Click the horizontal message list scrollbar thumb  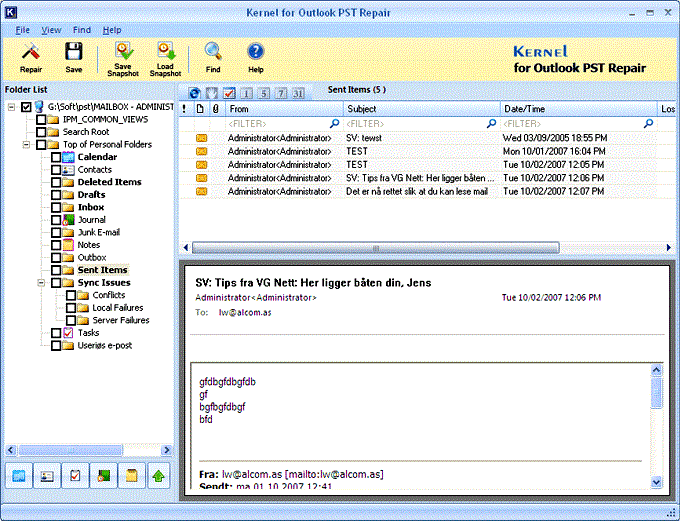[376, 248]
